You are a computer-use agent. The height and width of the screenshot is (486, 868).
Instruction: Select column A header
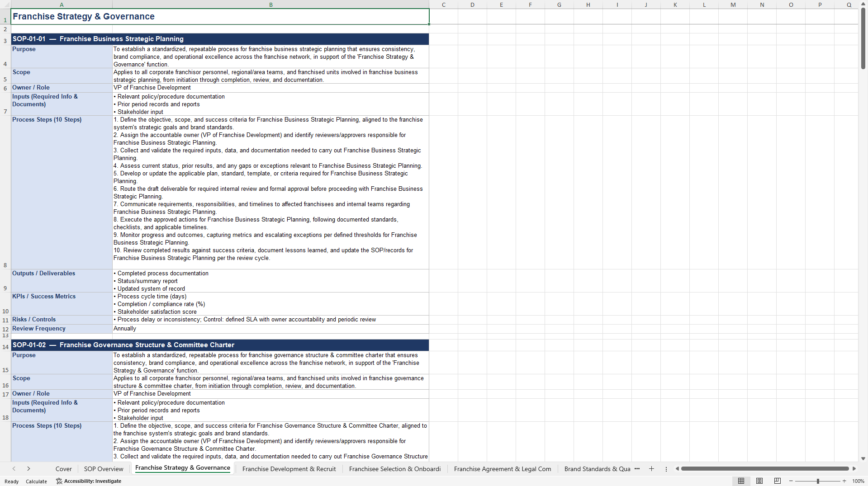point(62,5)
